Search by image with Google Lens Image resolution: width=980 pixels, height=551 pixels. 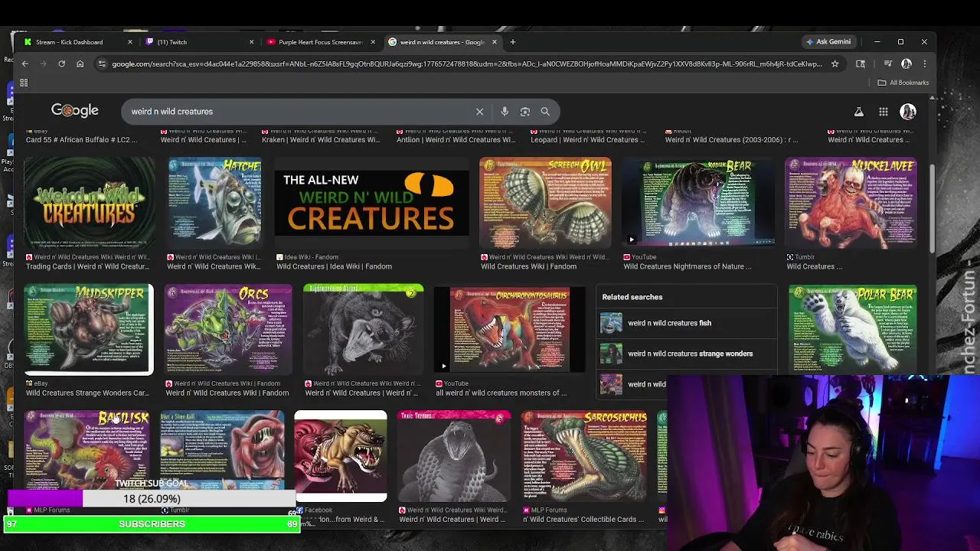[525, 112]
